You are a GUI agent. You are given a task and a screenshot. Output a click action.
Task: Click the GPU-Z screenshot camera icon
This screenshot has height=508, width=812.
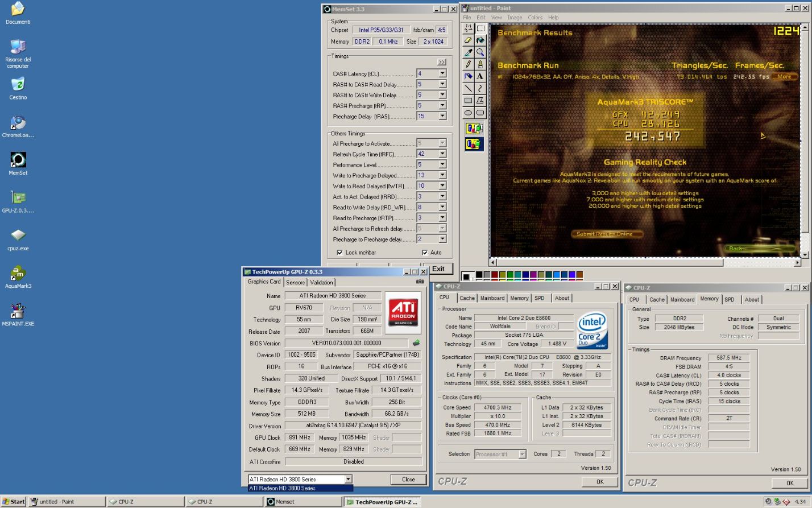[x=420, y=282]
